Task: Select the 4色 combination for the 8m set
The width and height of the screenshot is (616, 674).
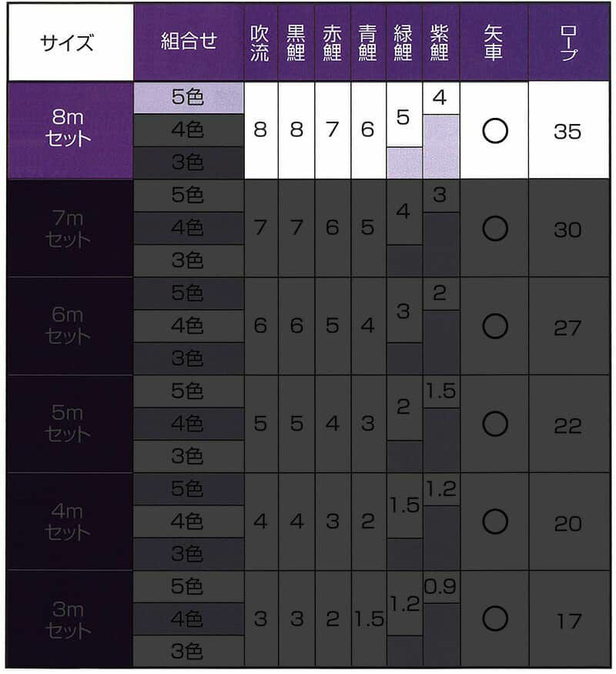Action: pyautogui.click(x=188, y=131)
